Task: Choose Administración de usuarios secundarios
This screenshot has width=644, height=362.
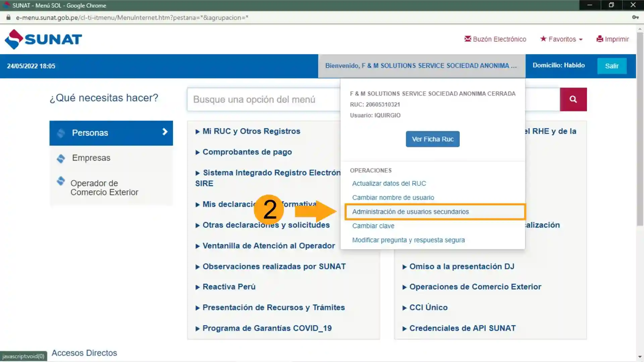Action: point(410,212)
